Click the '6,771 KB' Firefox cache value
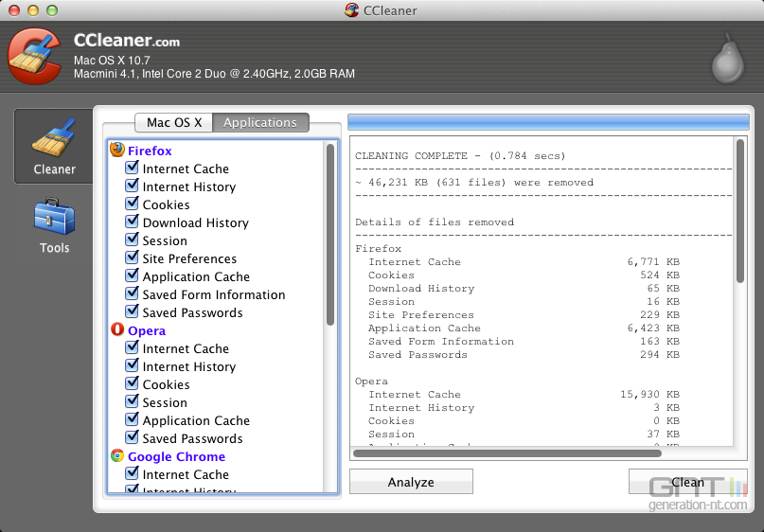 click(653, 262)
